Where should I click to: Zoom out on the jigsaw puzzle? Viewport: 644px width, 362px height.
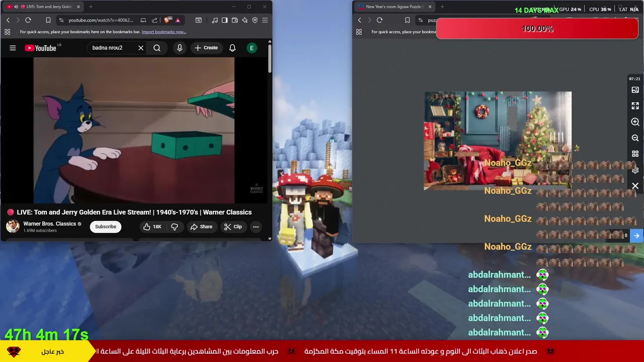[x=635, y=138]
